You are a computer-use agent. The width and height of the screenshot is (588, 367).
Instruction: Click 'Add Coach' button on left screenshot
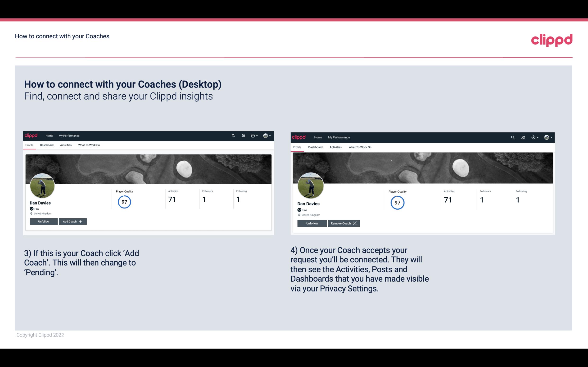click(72, 221)
